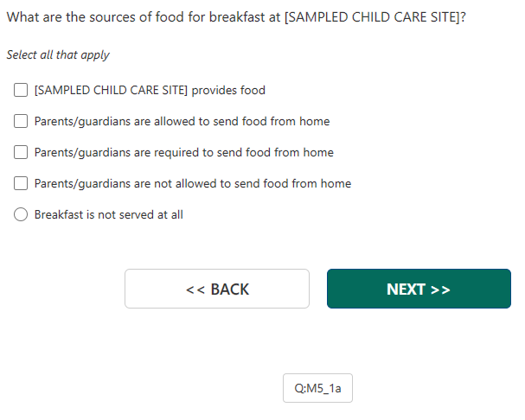Select the 'Breakfast is not served at all' radio button
The width and height of the screenshot is (525, 420).
[x=21, y=214]
